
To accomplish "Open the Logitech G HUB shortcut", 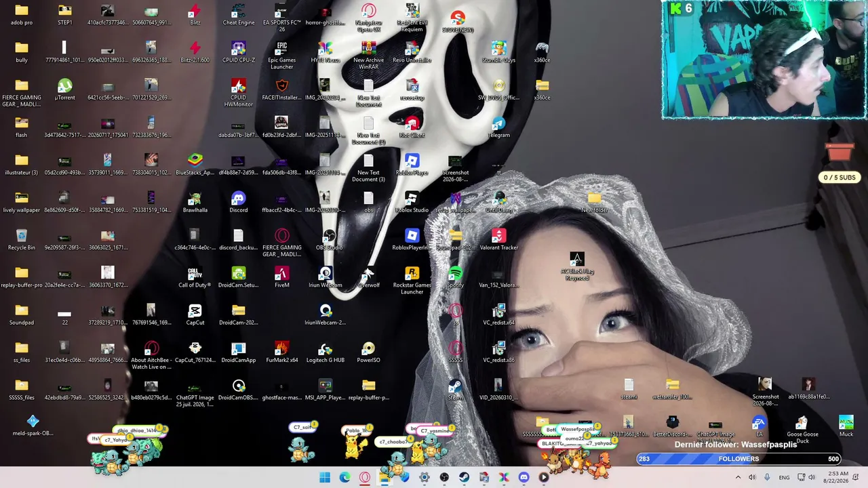I will pos(325,352).
